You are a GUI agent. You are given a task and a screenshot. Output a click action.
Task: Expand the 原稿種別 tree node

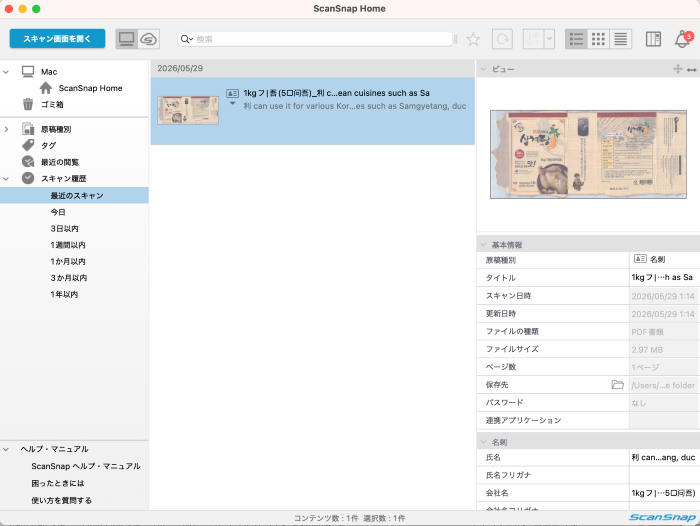pos(6,129)
